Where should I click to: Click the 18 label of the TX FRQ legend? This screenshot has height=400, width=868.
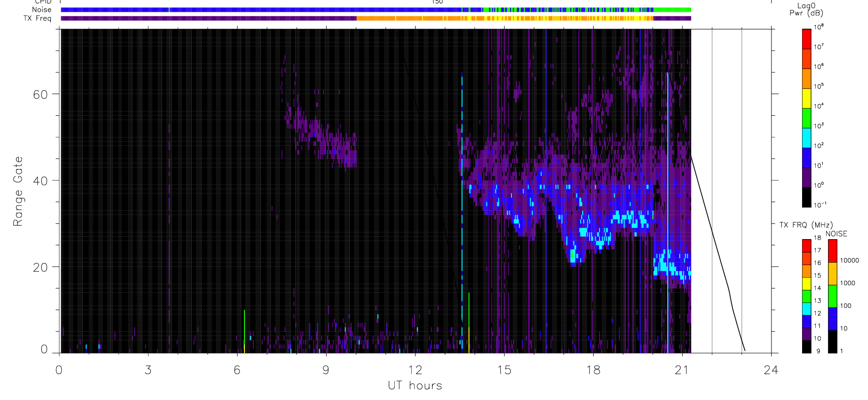(x=818, y=238)
